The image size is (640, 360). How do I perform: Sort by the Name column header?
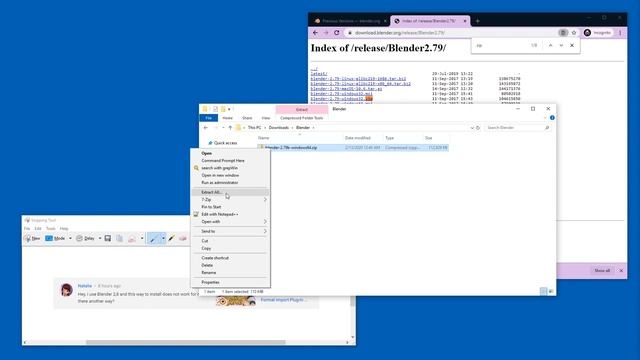click(x=264, y=138)
